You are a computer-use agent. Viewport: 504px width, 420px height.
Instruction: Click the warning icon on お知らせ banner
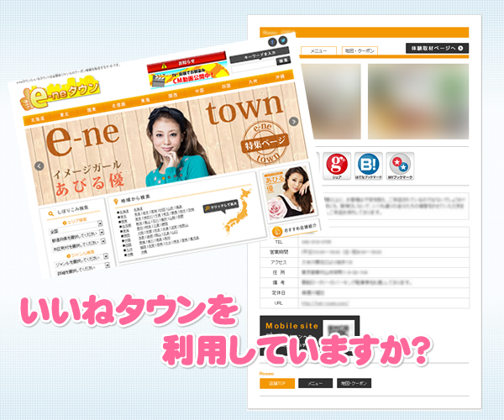tap(164, 66)
